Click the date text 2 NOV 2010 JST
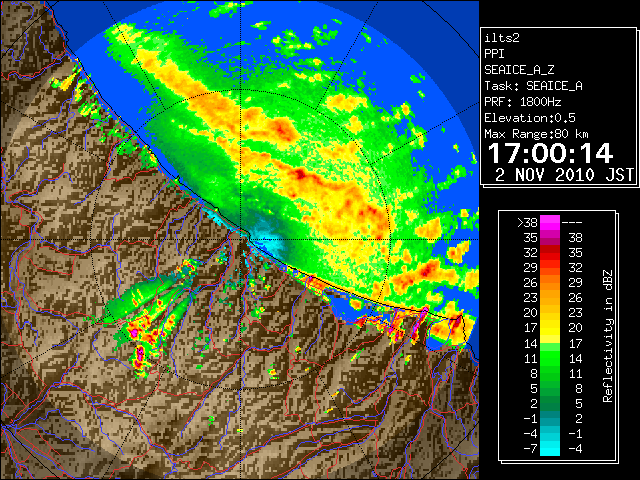The image size is (640, 480). [564, 175]
